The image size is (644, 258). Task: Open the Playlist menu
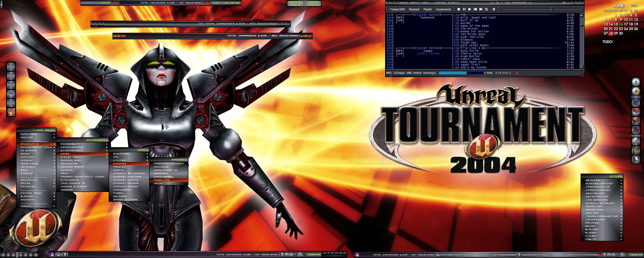[428, 9]
